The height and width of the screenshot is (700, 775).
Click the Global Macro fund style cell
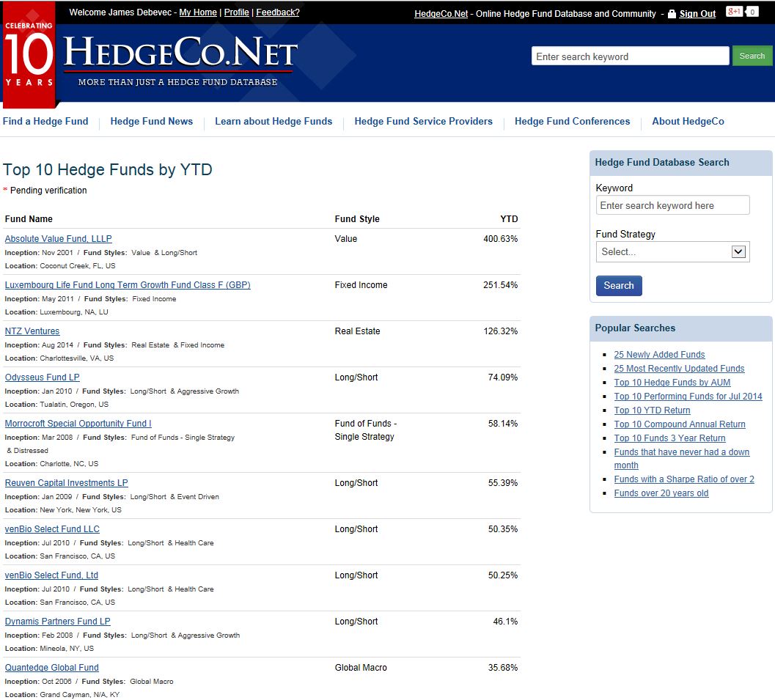(x=361, y=668)
